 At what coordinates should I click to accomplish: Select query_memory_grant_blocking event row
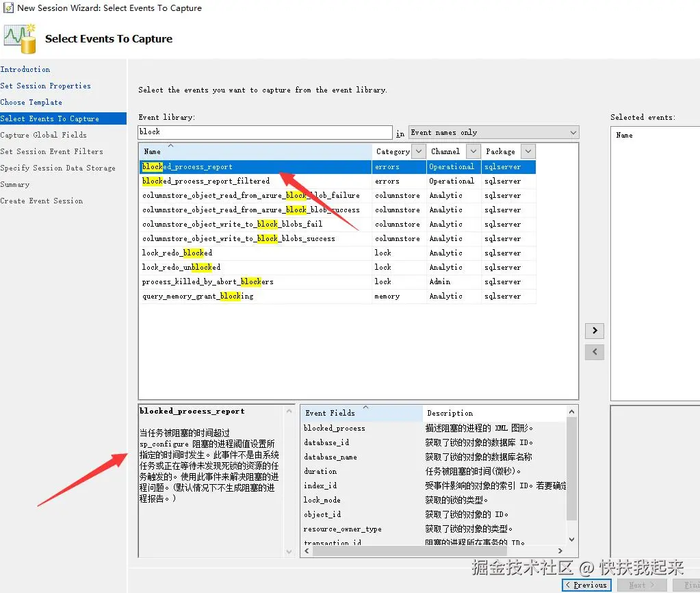pos(337,296)
